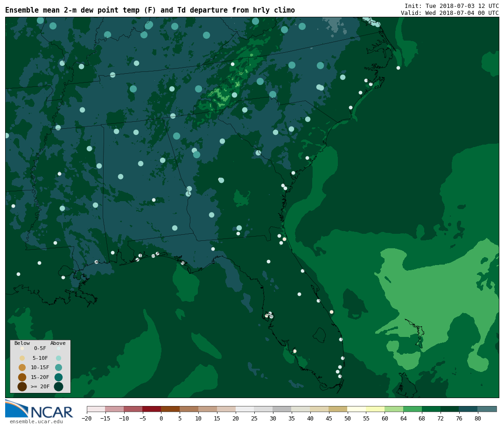This screenshot has width=504, height=427.
Task: Click the '0' colorbar tick label
Action: coord(161,418)
